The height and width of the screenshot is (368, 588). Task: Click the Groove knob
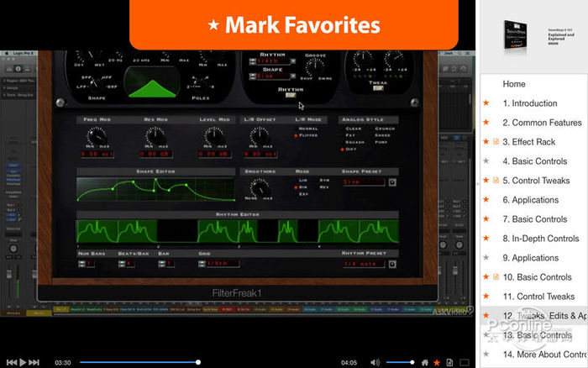[315, 68]
